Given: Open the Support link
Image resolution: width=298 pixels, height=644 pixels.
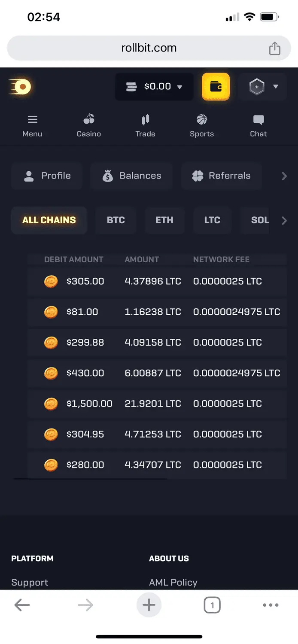Looking at the screenshot, I should coord(30,582).
